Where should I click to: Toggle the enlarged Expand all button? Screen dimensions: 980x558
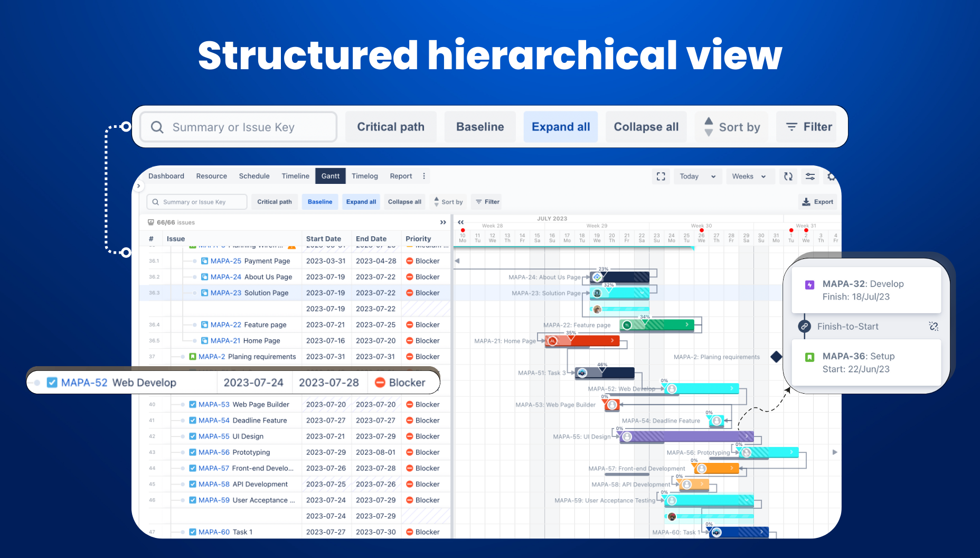[561, 127]
